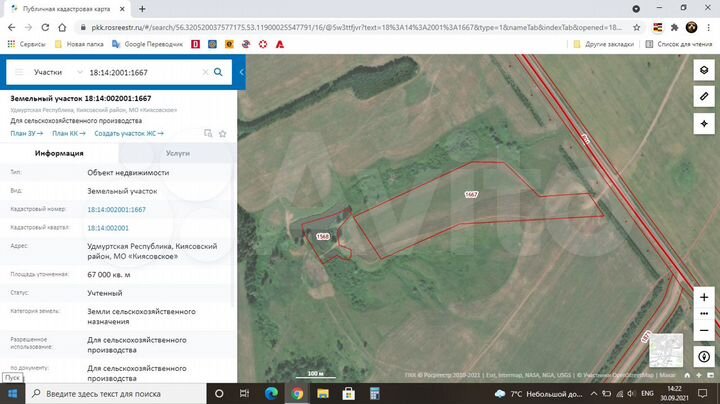Click the 67 000 кв. м area value
The image size is (720, 404).
(109, 275)
